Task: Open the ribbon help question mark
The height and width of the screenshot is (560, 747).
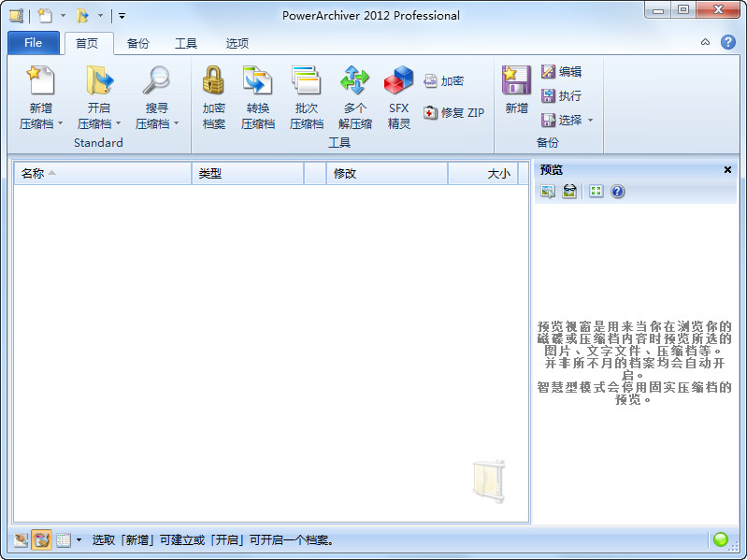Action: pos(727,42)
